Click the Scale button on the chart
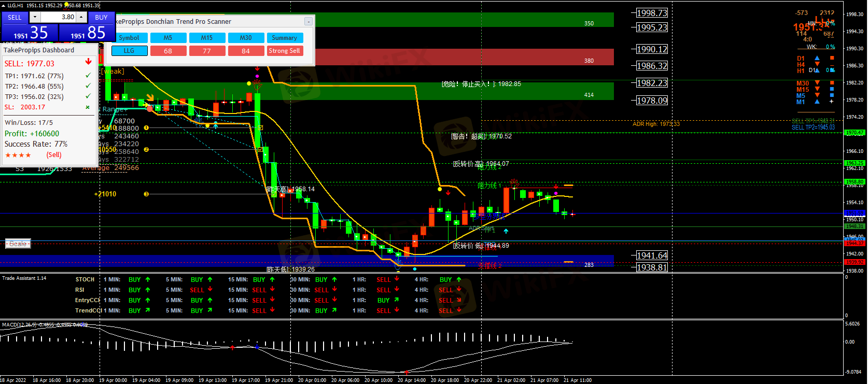 coord(18,244)
